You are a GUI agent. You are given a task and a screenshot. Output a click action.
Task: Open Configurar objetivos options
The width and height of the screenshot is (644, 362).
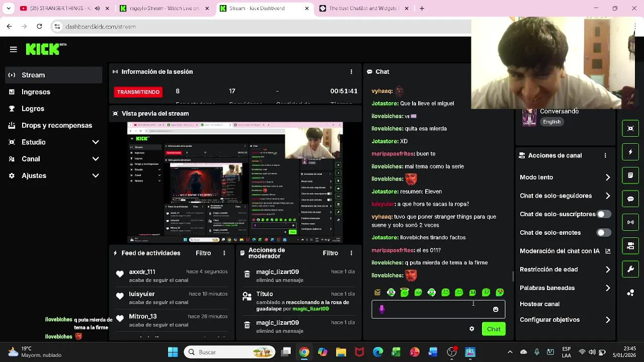pyautogui.click(x=565, y=320)
